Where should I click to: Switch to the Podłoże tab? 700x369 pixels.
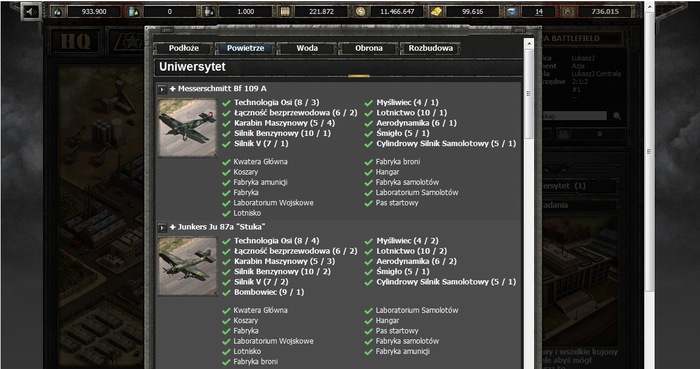click(x=183, y=48)
